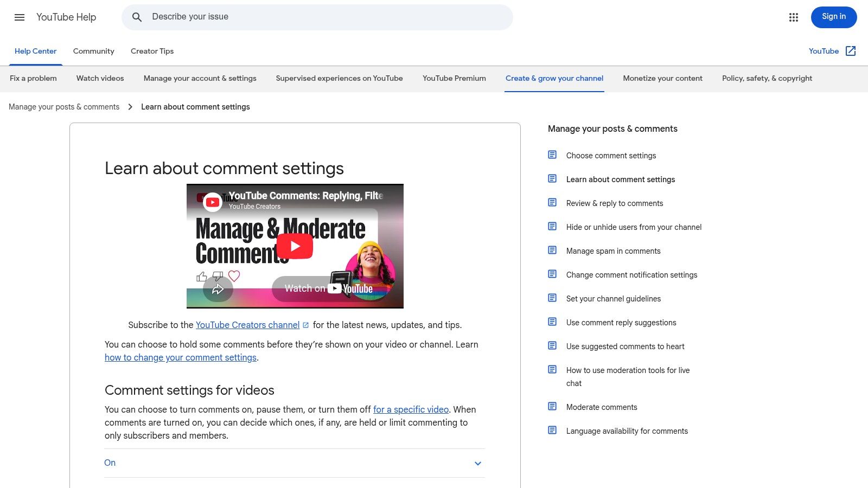The width and height of the screenshot is (868, 488).
Task: Click the share arrow on video
Action: pyautogui.click(x=218, y=289)
